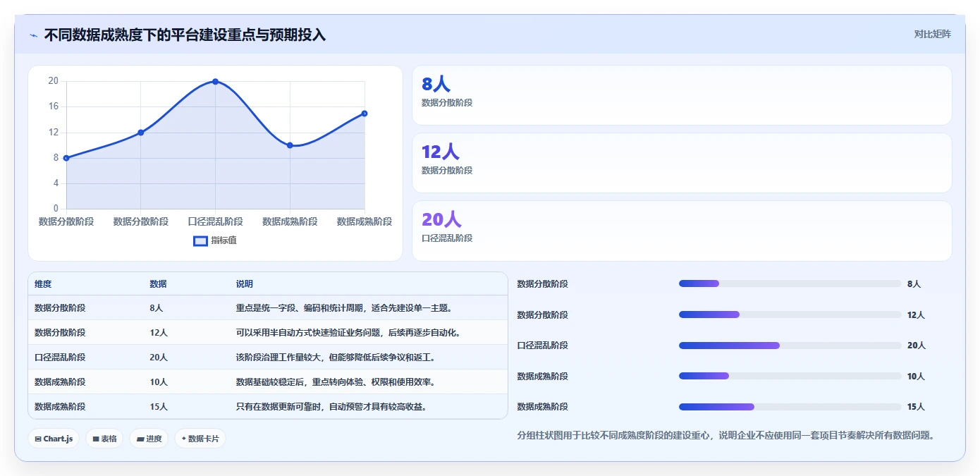
Task: Click 口径混乱阶段 in the table's first column
Action: click(60, 358)
